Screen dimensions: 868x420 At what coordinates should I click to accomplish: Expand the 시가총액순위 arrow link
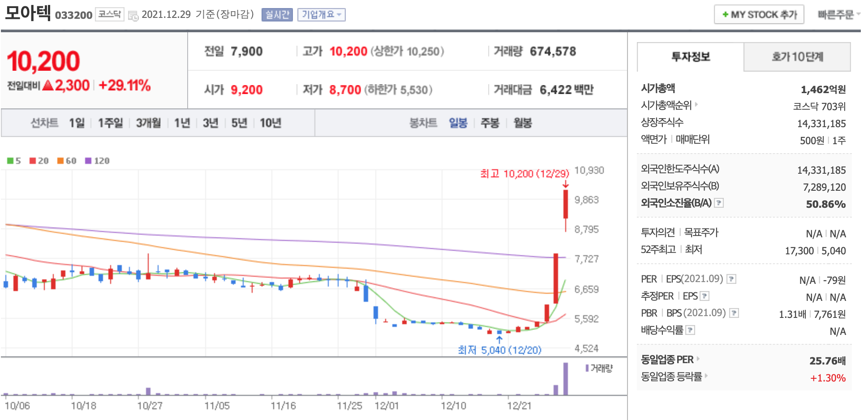click(x=696, y=104)
